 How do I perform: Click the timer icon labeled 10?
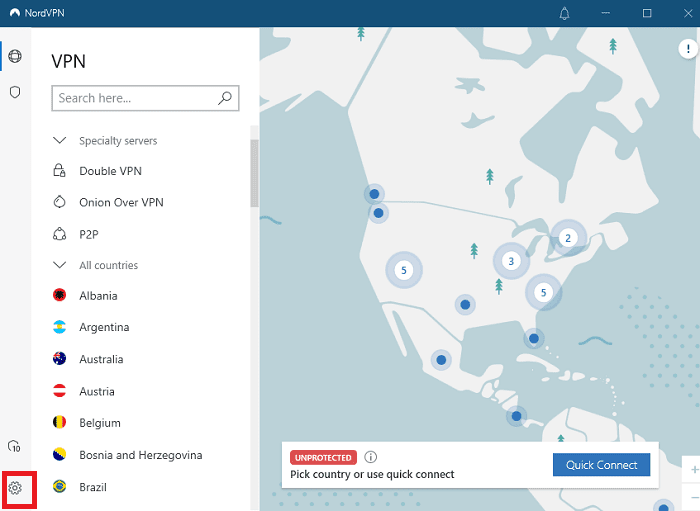click(x=15, y=446)
